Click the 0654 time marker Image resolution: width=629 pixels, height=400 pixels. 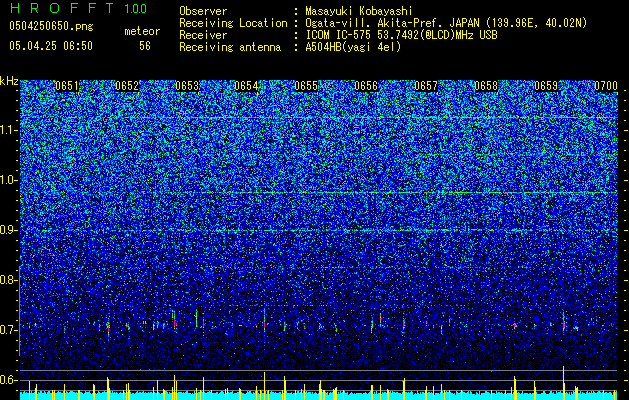(246, 86)
